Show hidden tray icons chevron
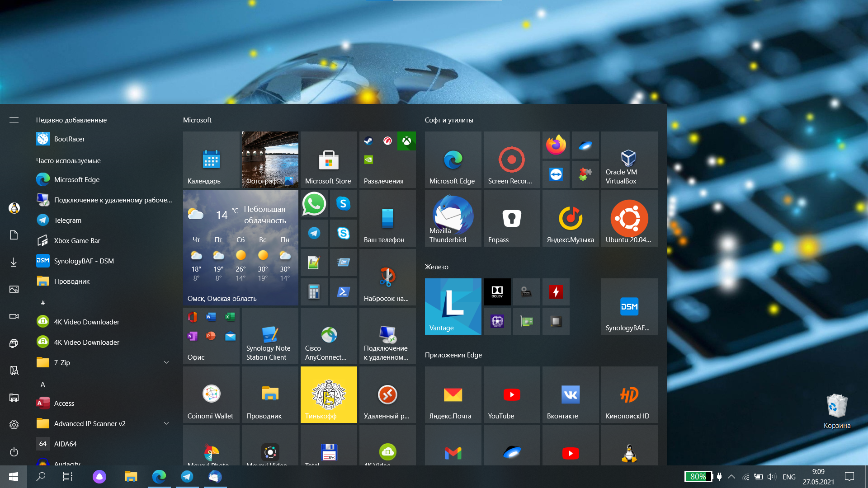Screen dimensions: 868x488 pos(731,477)
